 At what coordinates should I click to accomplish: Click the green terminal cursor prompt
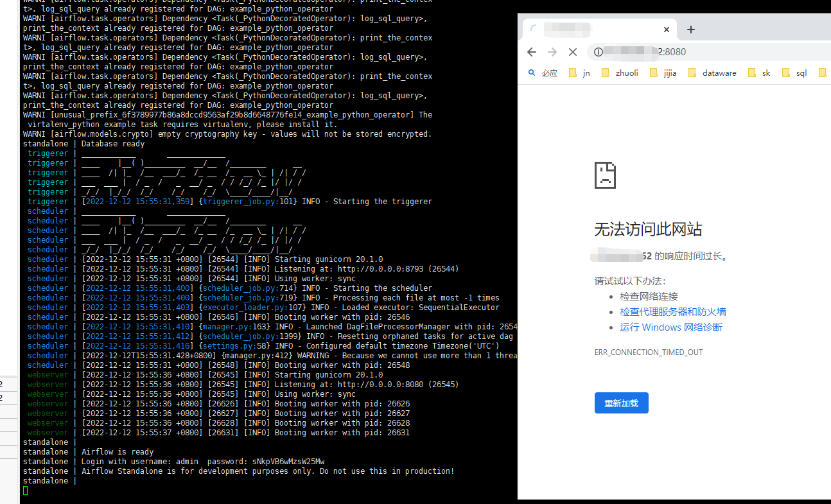(26, 491)
